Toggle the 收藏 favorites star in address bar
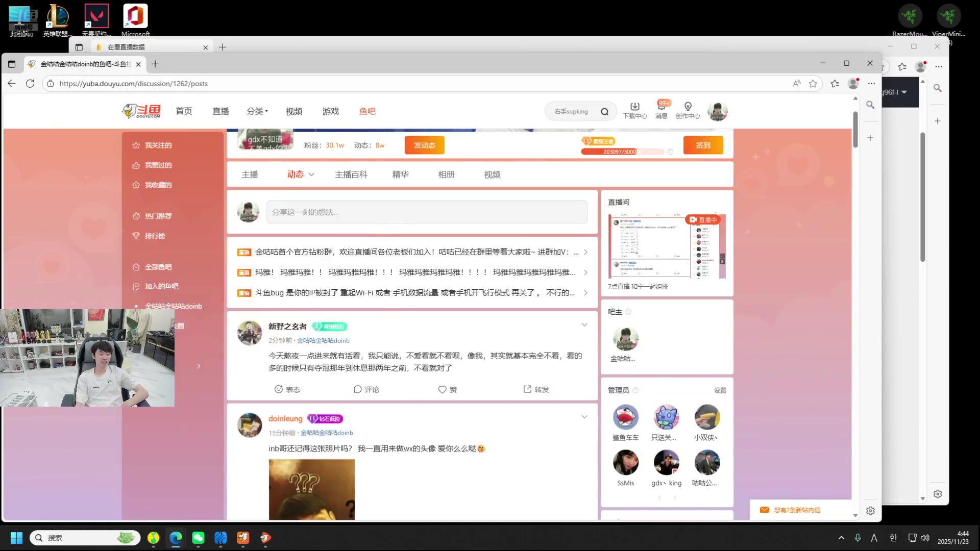 click(813, 83)
